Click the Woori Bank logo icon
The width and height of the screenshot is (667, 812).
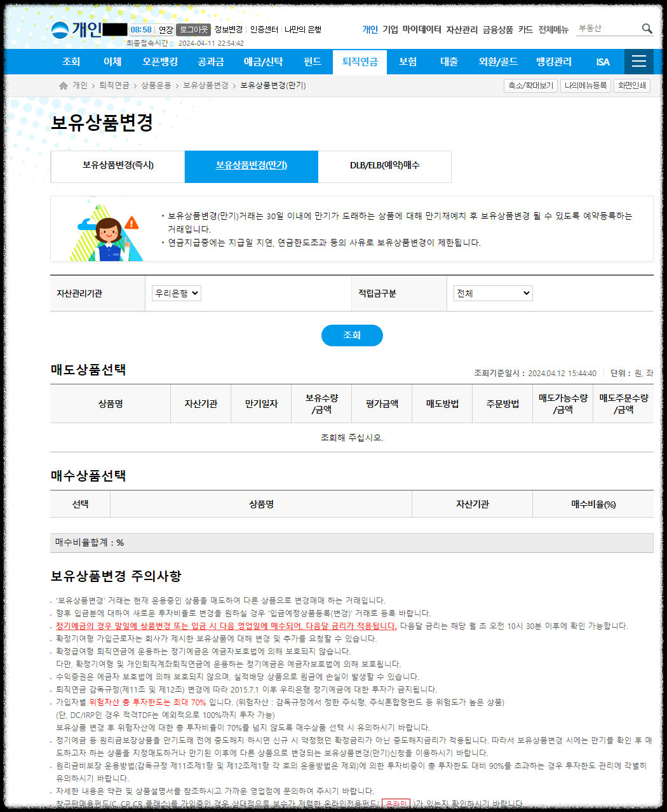coord(60,30)
